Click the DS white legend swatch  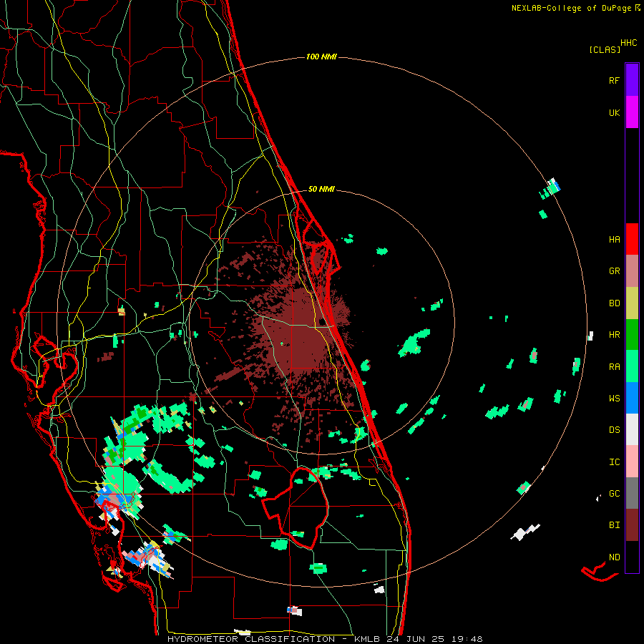tap(632, 429)
